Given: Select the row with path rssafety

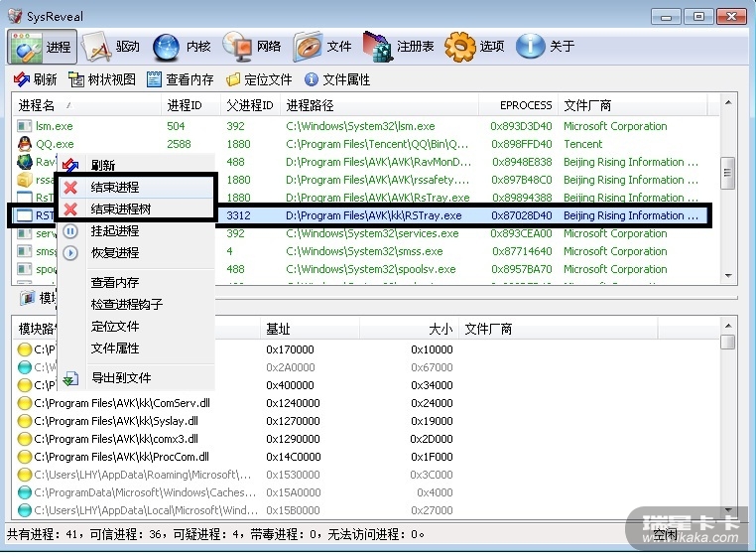Looking at the screenshot, I should (366, 180).
